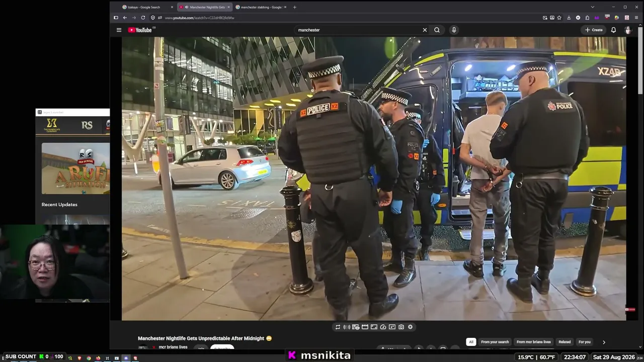
Task: Go back with the browser back arrow
Action: point(125,18)
